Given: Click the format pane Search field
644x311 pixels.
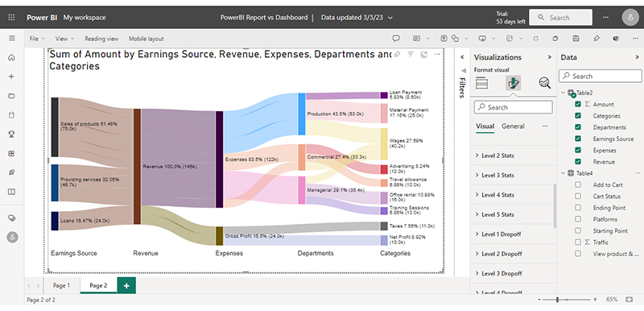Looking at the screenshot, I should pos(513,107).
